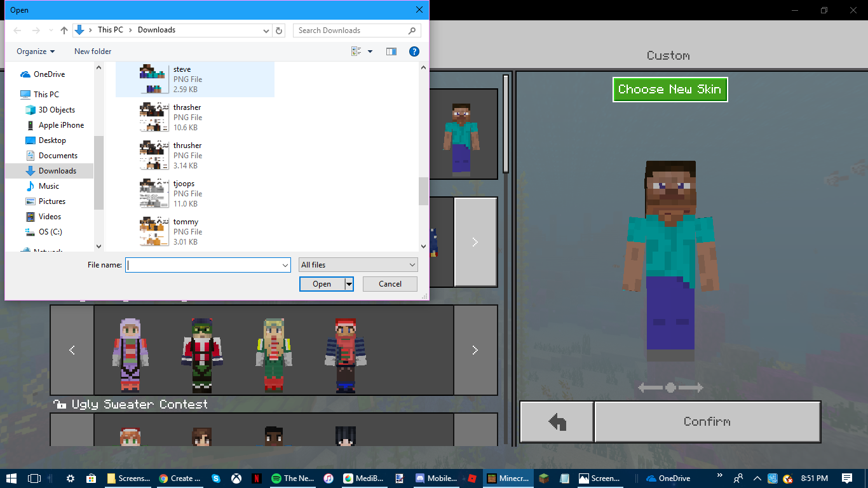The height and width of the screenshot is (488, 868).
Task: Select the tommy PNG file
Action: click(195, 232)
